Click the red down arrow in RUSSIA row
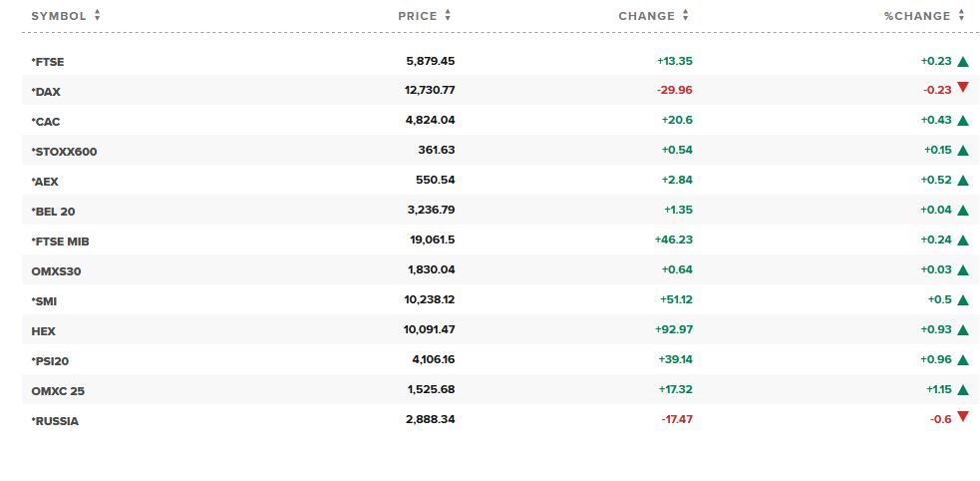The image size is (980, 481). [x=962, y=416]
